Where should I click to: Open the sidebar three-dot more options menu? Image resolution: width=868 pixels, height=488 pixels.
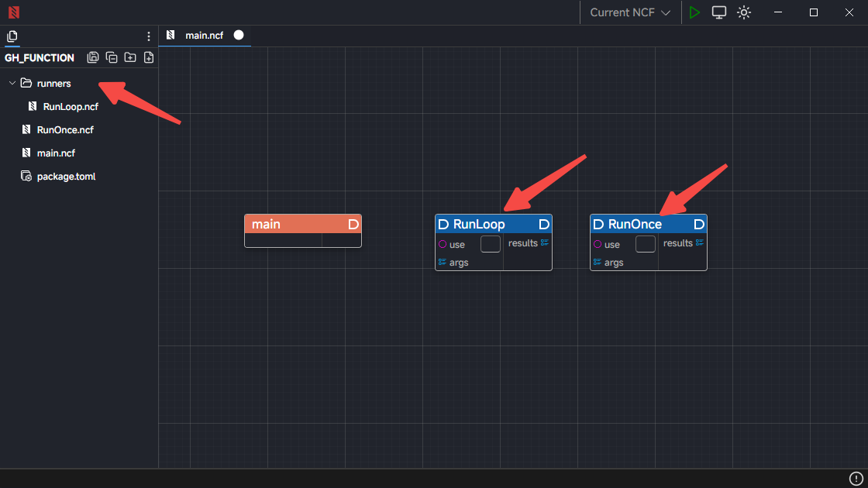(149, 36)
